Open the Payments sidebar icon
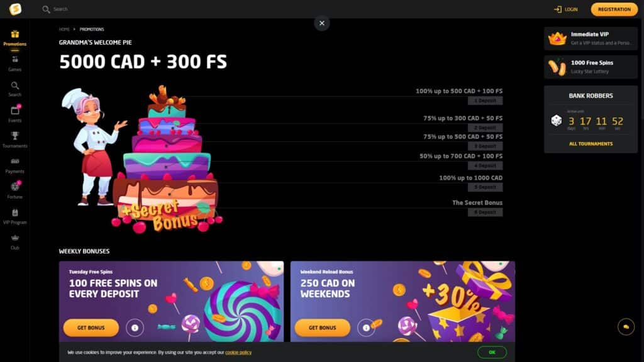Screen dimensions: 644x362 click(x=15, y=162)
